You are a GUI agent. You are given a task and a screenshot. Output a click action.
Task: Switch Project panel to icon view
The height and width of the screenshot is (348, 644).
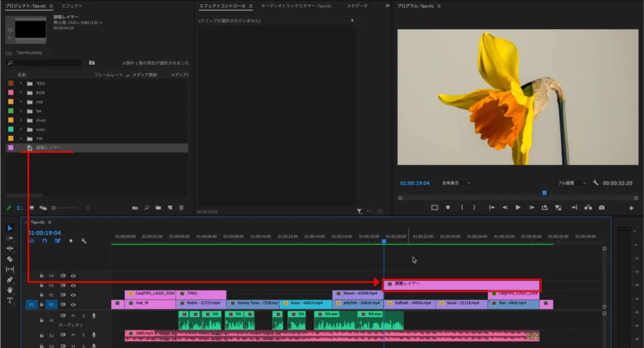coord(31,208)
